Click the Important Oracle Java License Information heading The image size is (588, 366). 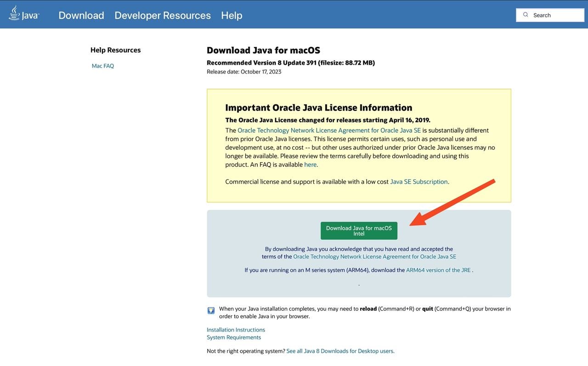pos(319,107)
